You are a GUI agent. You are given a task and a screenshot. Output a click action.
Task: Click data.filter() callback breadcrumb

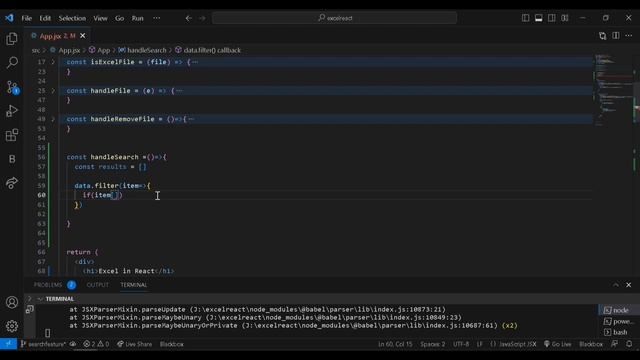click(208, 50)
